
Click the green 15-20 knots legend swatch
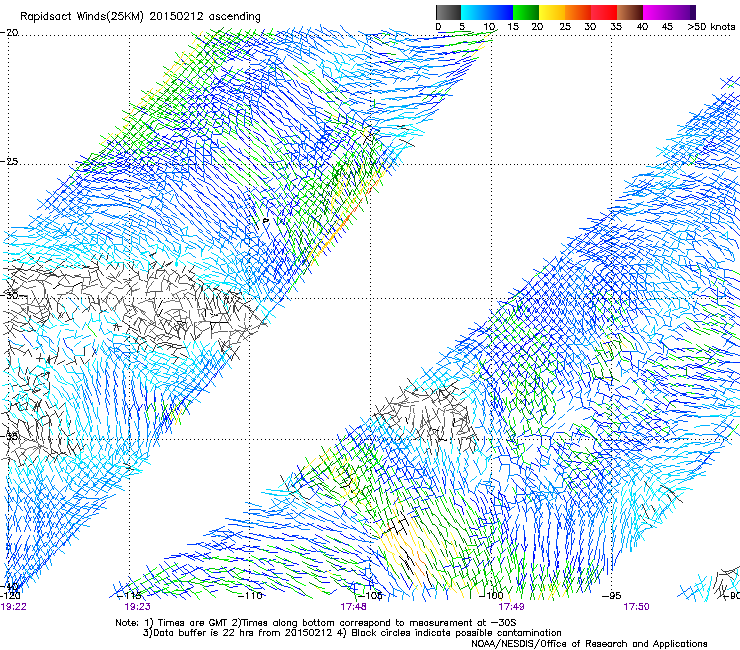point(526,12)
